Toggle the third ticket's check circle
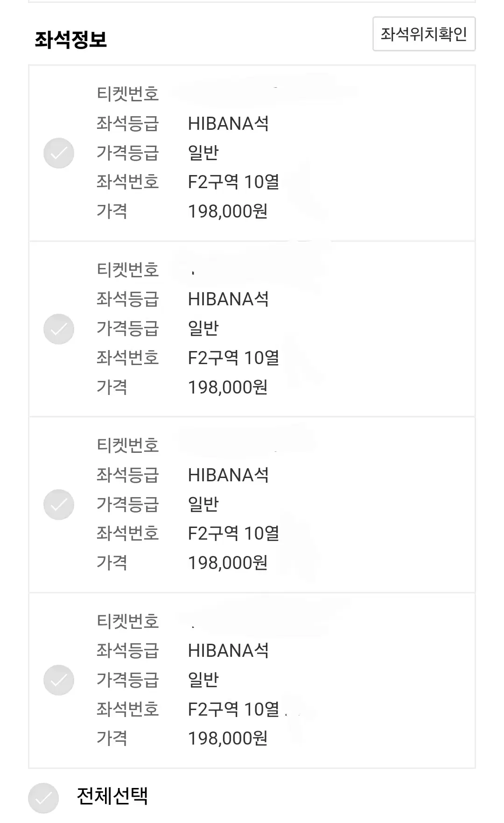504x823 pixels. tap(59, 505)
